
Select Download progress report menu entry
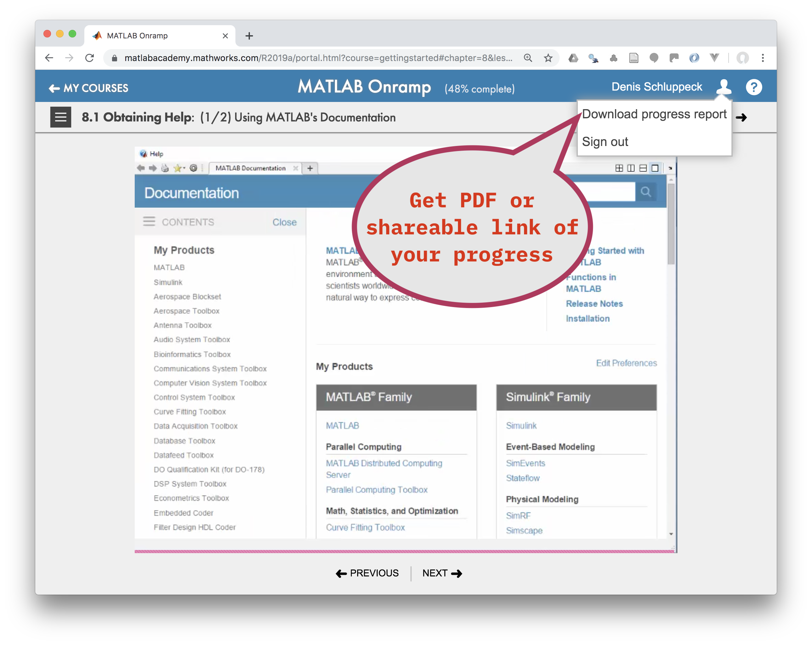654,114
